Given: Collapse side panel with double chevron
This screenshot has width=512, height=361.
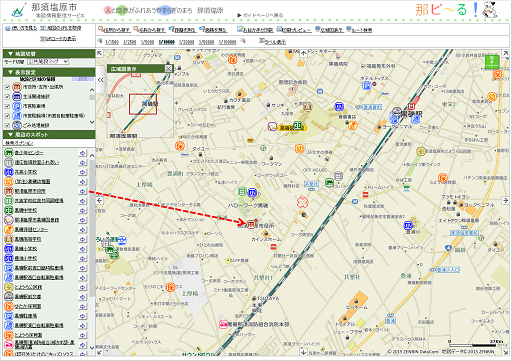Looking at the screenshot, I should click(101, 80).
